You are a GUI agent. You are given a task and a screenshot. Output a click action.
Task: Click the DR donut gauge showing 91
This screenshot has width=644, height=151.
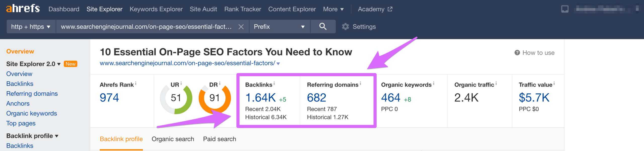coord(215,98)
